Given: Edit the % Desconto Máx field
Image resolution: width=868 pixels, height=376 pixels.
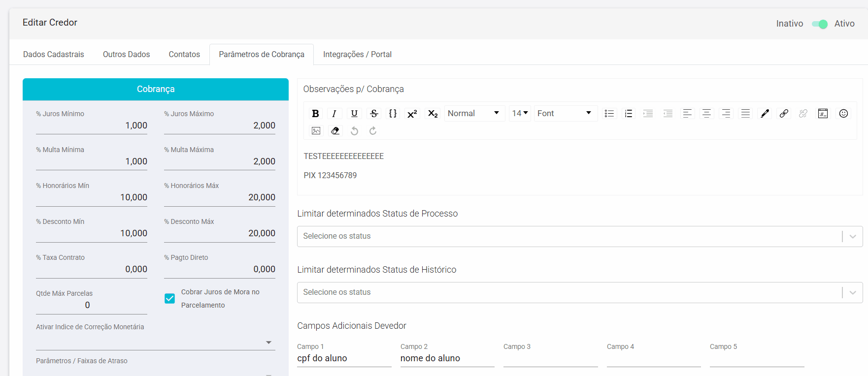Looking at the screenshot, I should coord(220,234).
